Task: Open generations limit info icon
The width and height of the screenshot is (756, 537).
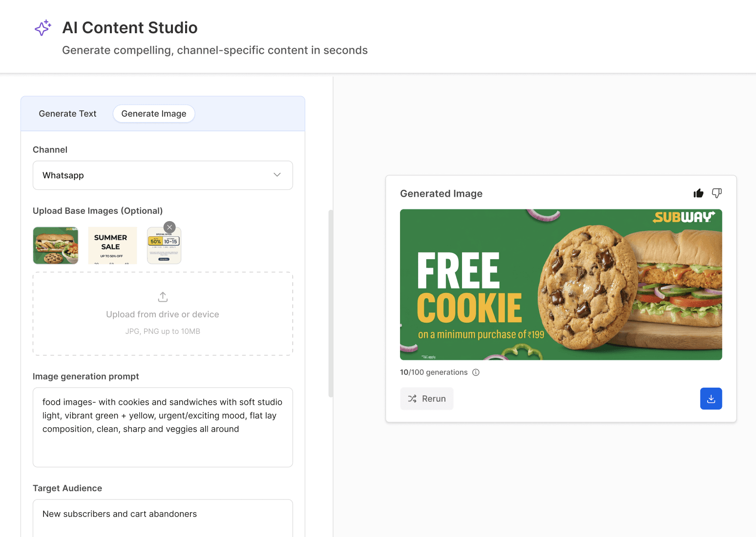Action: 476,372
